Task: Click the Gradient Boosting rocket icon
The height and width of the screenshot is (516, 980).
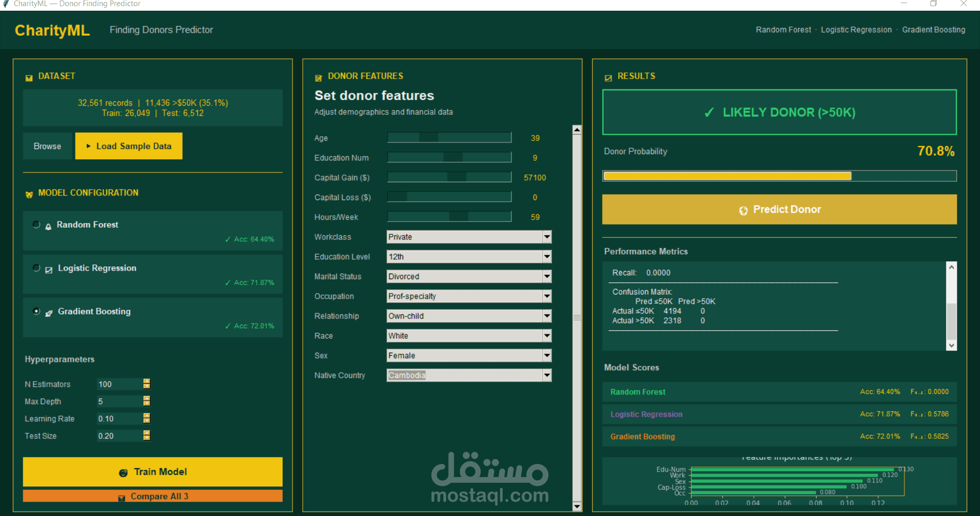Action: [49, 313]
